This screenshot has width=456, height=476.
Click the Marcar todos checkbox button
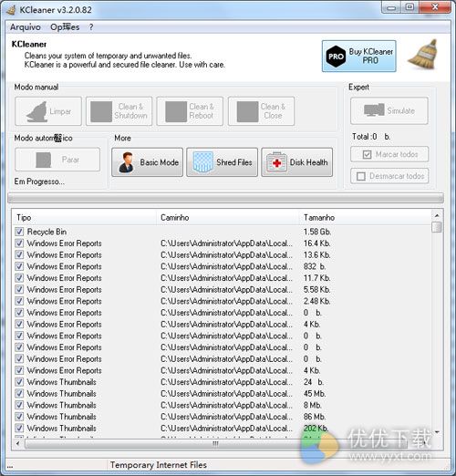[x=389, y=154]
